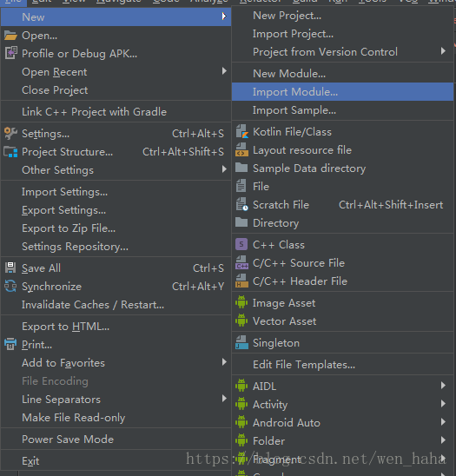Select the Layout resource file icon
Viewport: 456px width, 476px height.
click(242, 150)
